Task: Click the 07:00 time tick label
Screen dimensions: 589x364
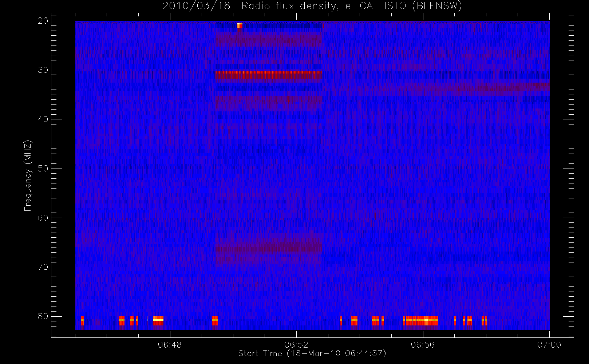Action: 549,345
